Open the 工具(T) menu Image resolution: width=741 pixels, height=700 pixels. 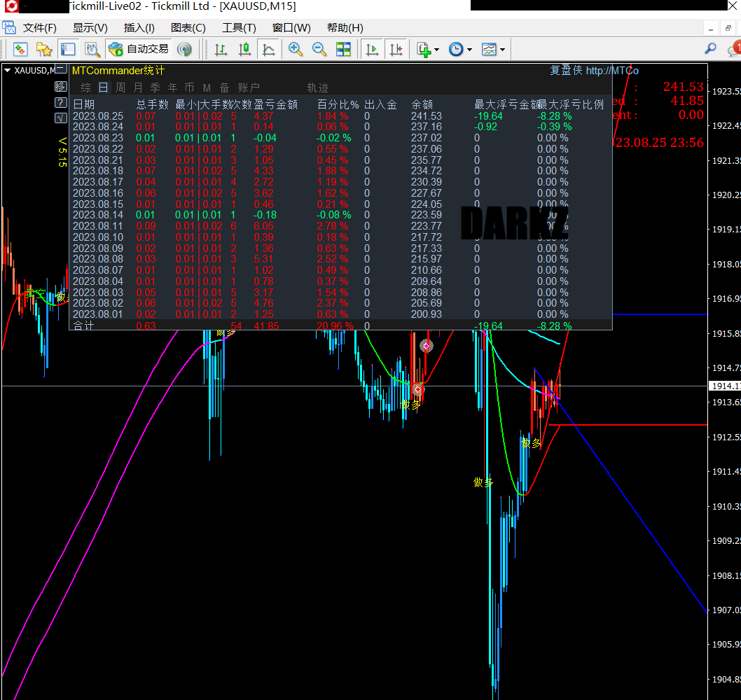pos(239,28)
